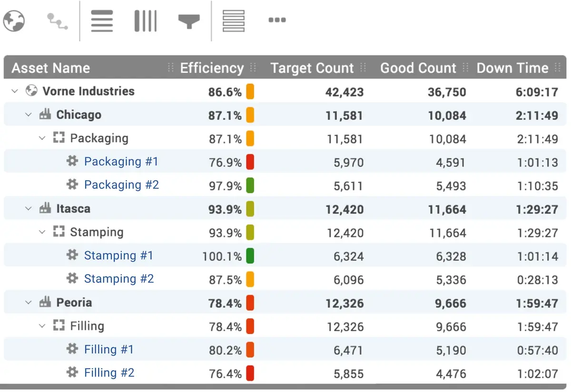
Task: Click the stacked table layout icon
Action: tap(234, 21)
